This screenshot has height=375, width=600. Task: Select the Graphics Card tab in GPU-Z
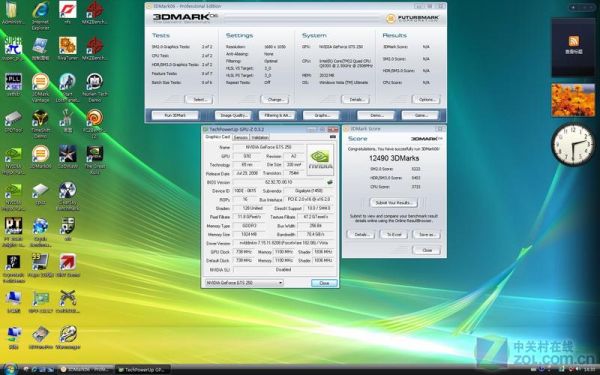coord(218,137)
